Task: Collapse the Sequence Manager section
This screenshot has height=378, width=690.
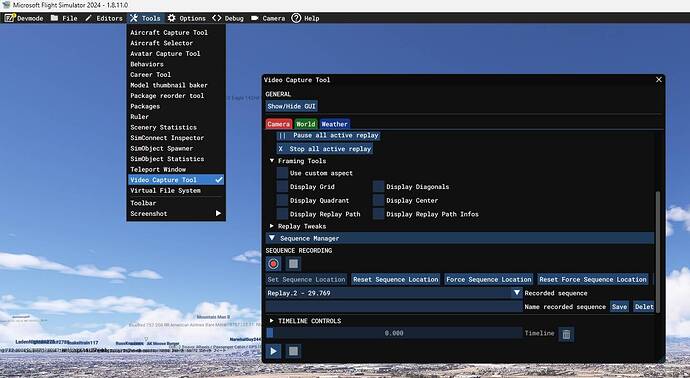Action: click(x=272, y=238)
